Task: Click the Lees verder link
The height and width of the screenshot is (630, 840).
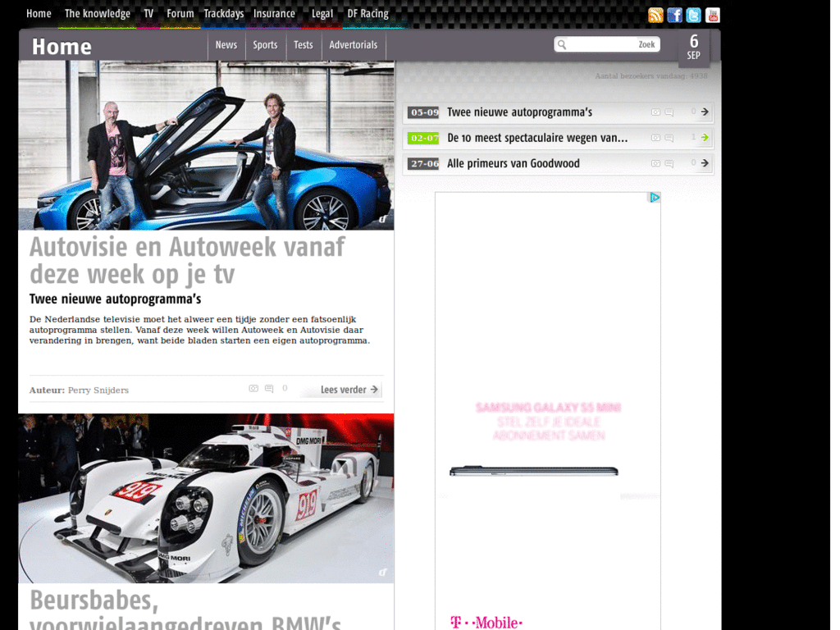Action: click(349, 390)
